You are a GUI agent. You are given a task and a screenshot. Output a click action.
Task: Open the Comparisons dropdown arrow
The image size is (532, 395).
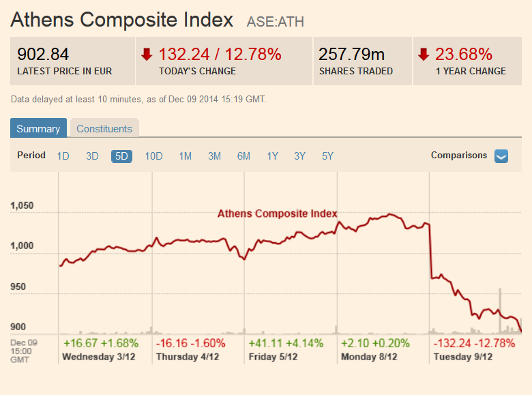tap(501, 156)
